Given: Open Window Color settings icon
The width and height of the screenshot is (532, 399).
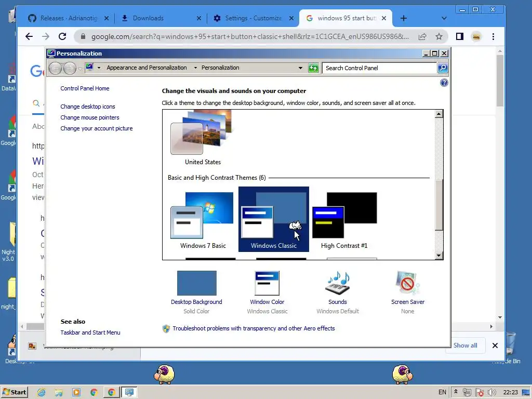Looking at the screenshot, I should [x=267, y=283].
